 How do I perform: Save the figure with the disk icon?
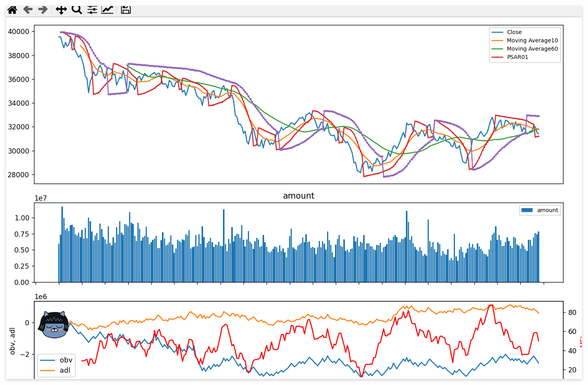pyautogui.click(x=126, y=9)
